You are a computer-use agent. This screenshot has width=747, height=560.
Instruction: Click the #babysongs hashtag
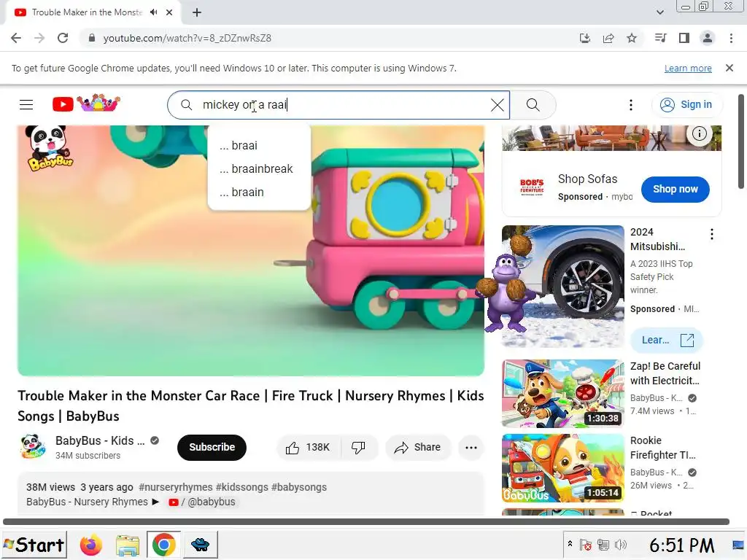tap(299, 487)
